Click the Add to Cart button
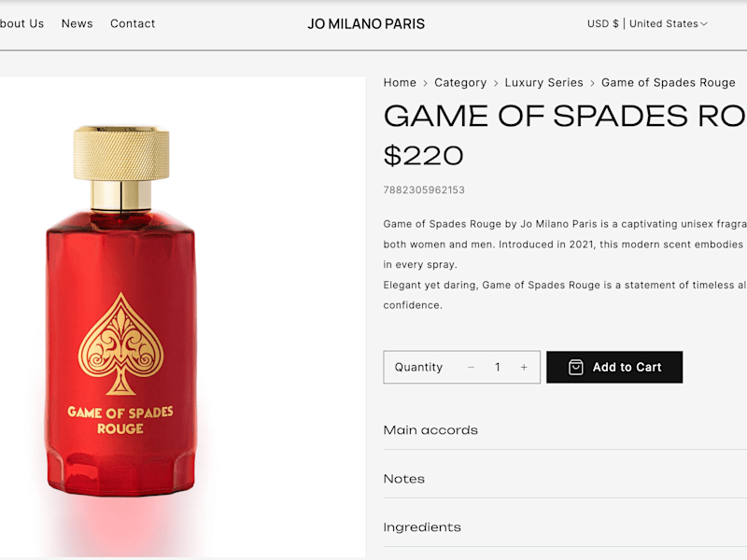 614,367
